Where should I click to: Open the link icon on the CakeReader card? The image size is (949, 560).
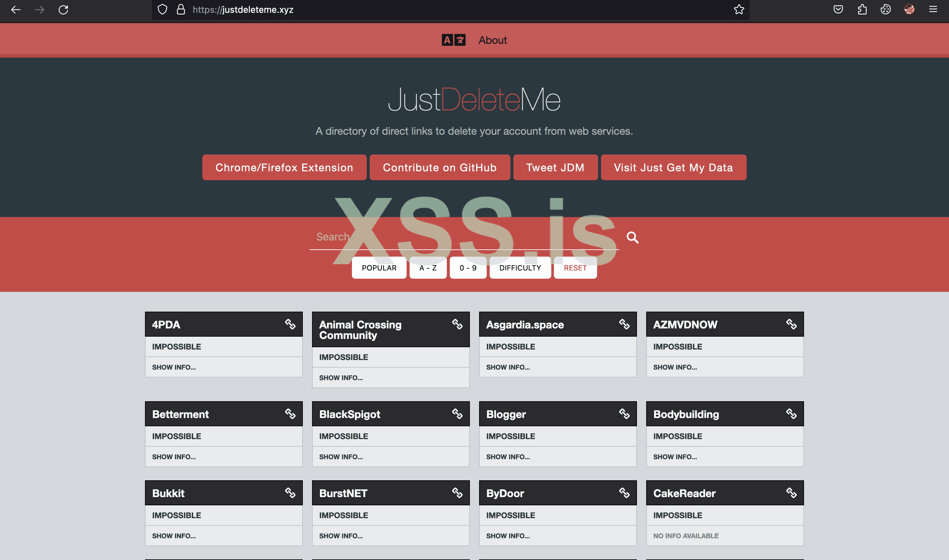(x=791, y=492)
